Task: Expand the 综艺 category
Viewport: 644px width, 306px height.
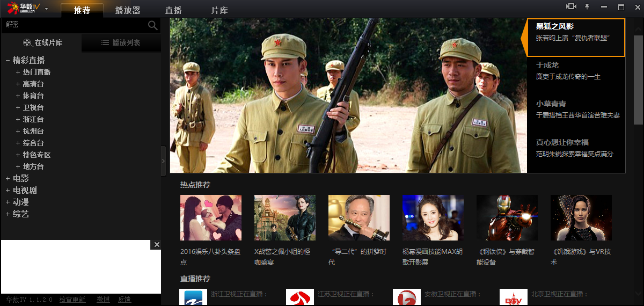Action: coord(8,214)
